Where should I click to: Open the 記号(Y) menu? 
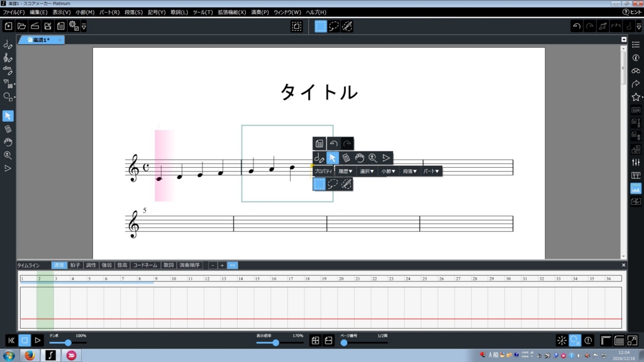tap(157, 13)
